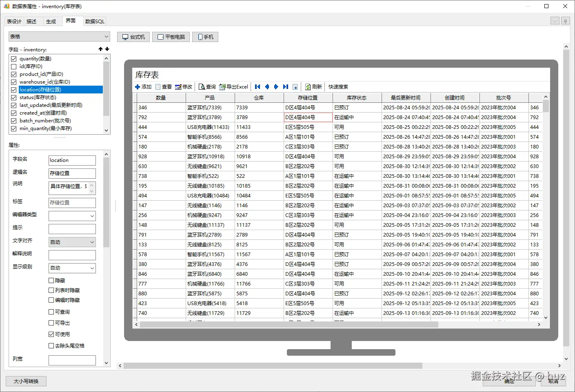
Task: Toggle last_updated(最后更新时间) checkbox
Action: (x=14, y=105)
